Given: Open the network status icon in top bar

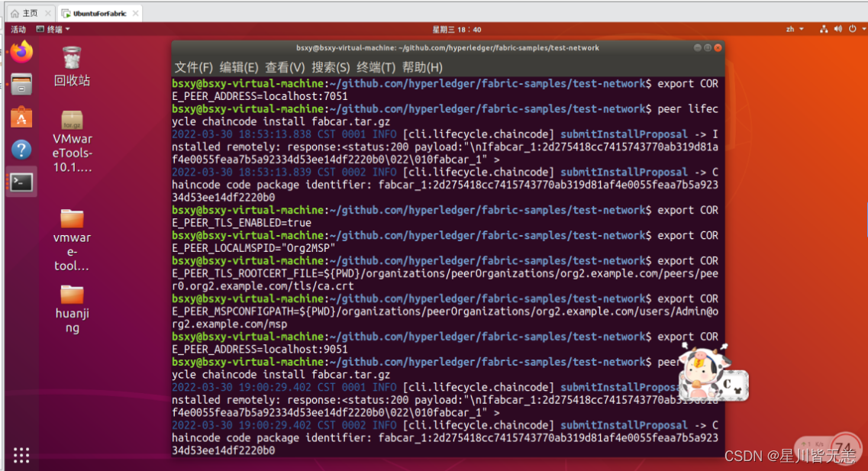Looking at the screenshot, I should point(824,29).
